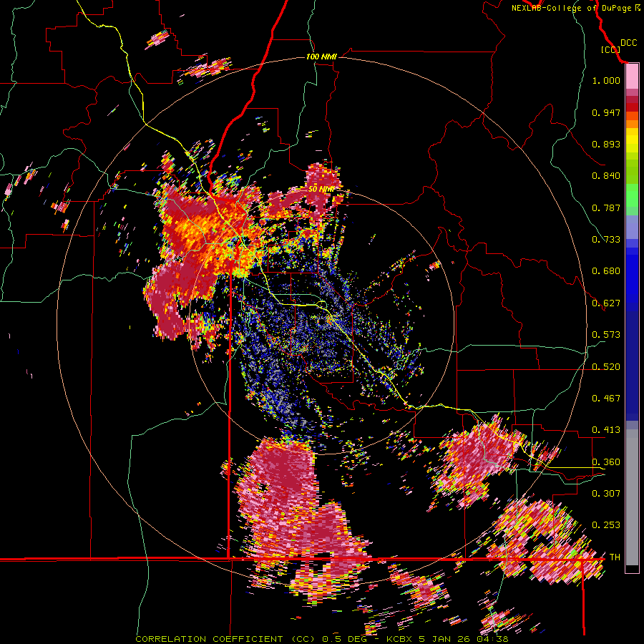Click the 0.413 color scale value
Screen dimensions: 644x644
(x=606, y=430)
